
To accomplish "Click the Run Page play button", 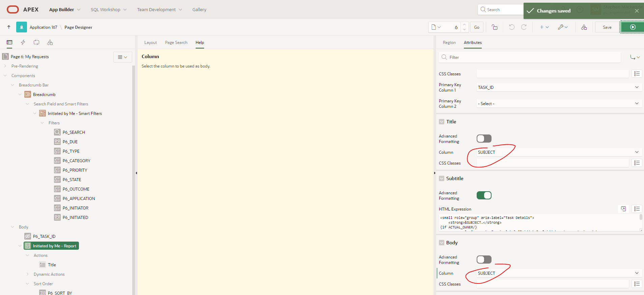I will coord(633,27).
